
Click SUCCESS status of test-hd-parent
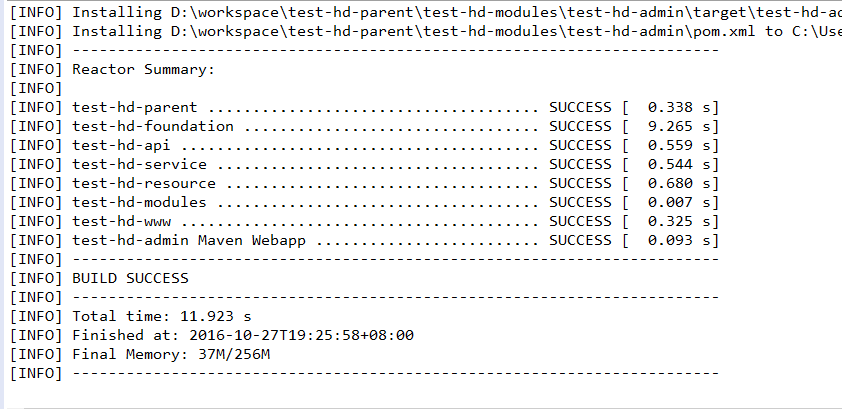pyautogui.click(x=580, y=107)
